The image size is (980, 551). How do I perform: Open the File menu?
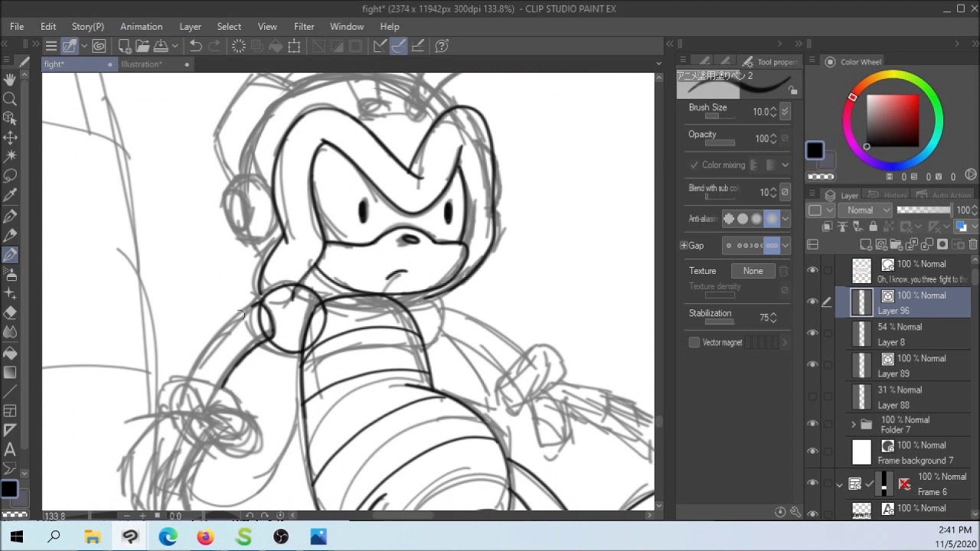[x=17, y=27]
